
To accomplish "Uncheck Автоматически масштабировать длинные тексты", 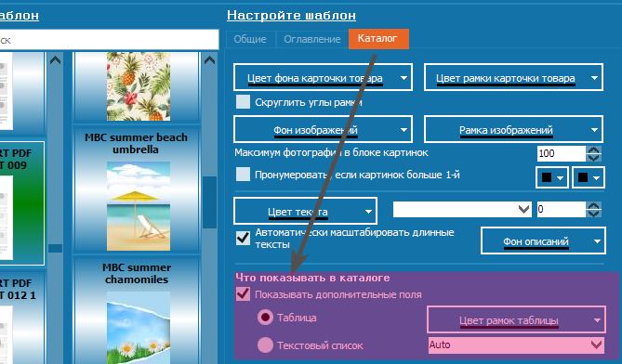I will (x=243, y=238).
